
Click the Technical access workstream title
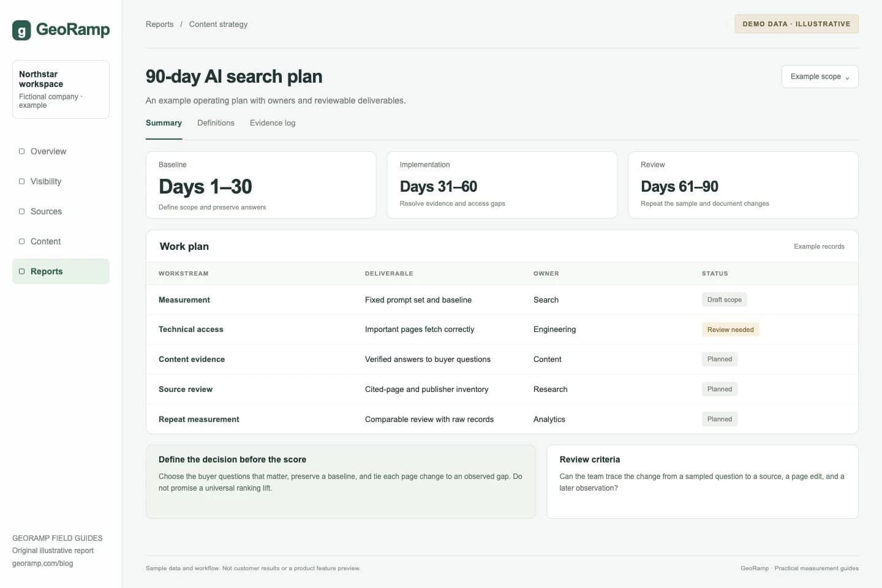point(190,330)
